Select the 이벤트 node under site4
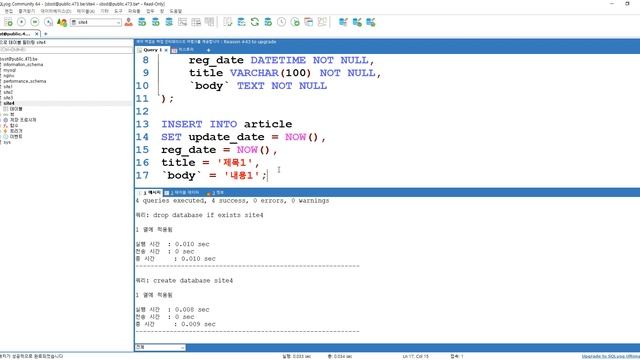The height and width of the screenshot is (360, 640). (16, 137)
